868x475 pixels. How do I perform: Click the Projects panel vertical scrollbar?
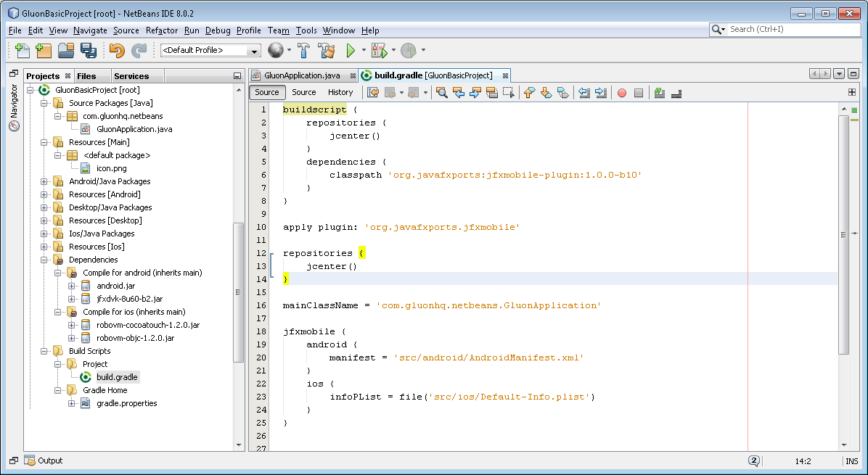[x=239, y=292]
